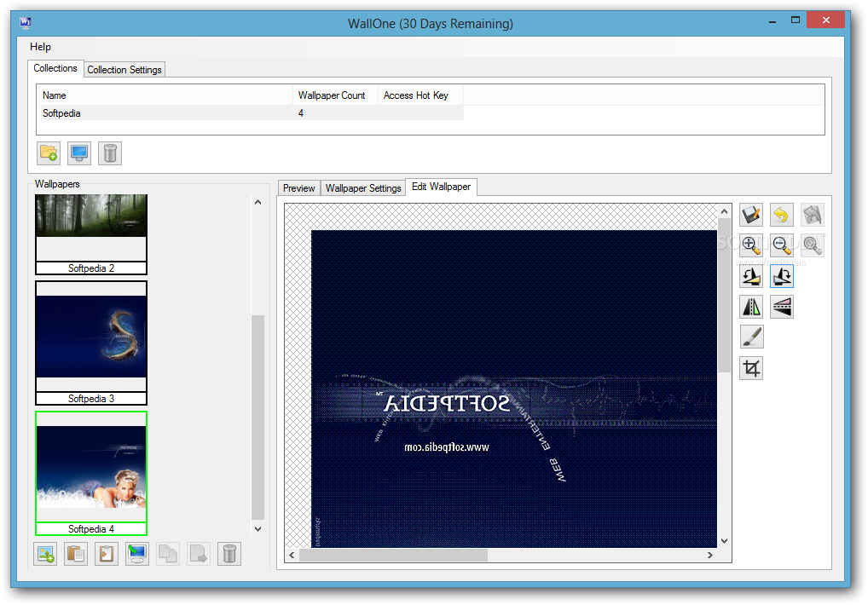This screenshot has height=605, width=868.
Task: Select the Softpedia 2 wallpaper thumbnail
Action: click(91, 234)
